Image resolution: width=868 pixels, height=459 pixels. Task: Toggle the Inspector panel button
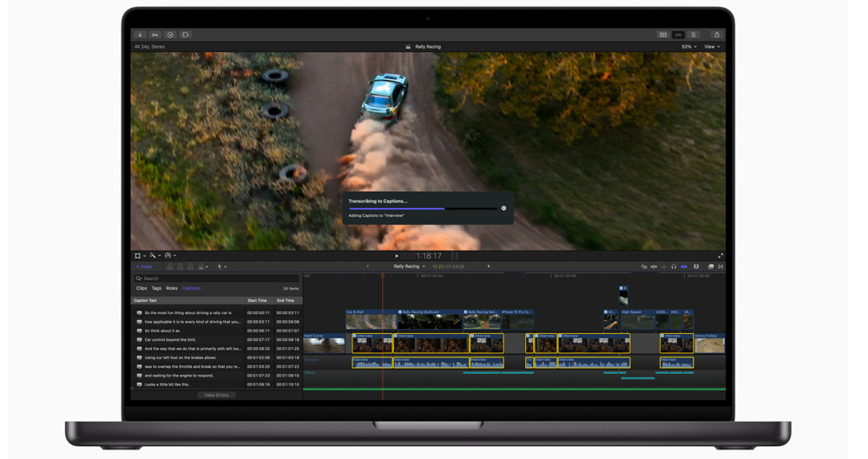click(694, 35)
